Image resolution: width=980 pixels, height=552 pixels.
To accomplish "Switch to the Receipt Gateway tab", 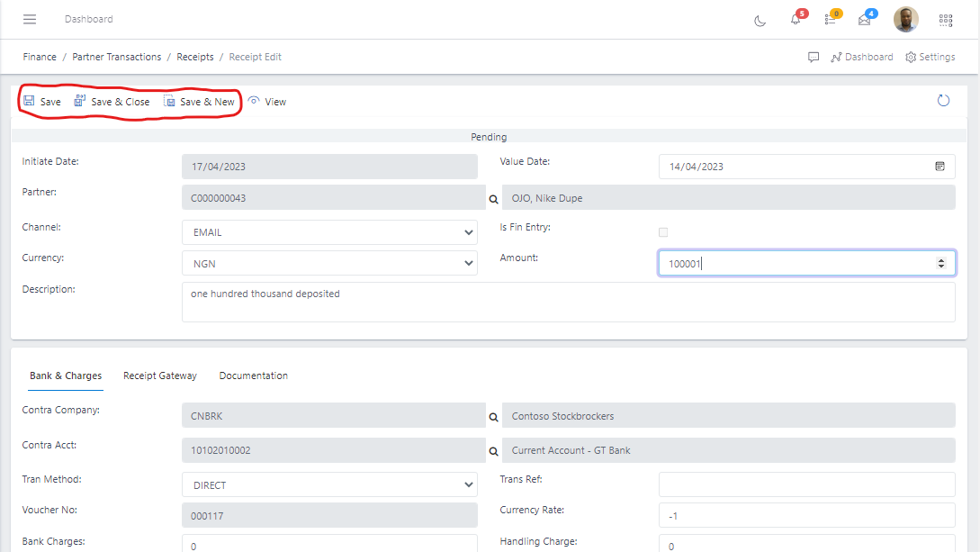I will pos(160,376).
